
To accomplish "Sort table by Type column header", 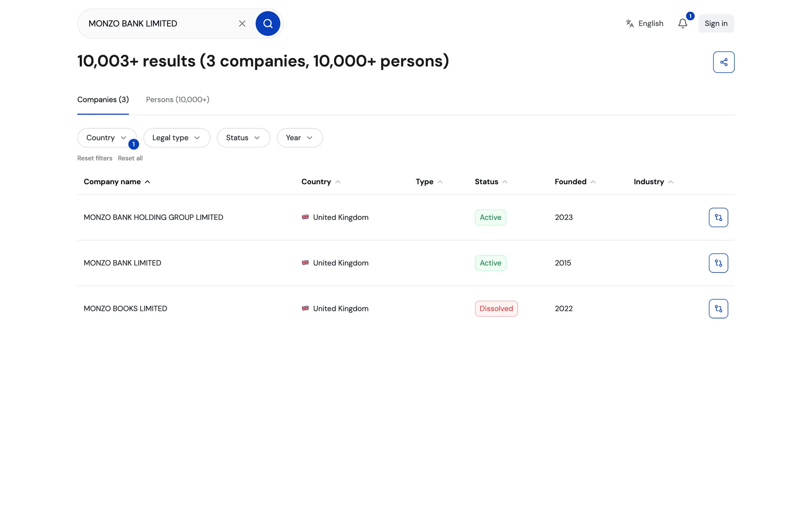I will [429, 182].
